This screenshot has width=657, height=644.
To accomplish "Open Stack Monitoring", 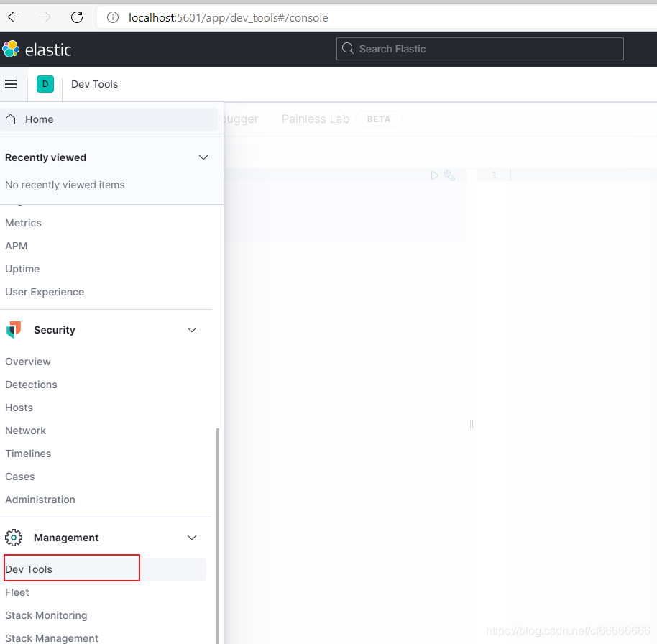I will pos(46,615).
